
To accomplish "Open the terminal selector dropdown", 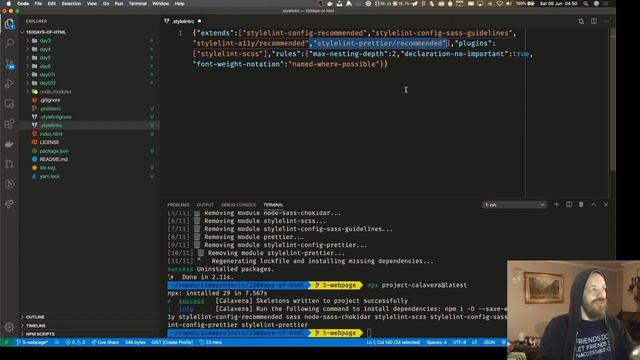I will point(514,205).
